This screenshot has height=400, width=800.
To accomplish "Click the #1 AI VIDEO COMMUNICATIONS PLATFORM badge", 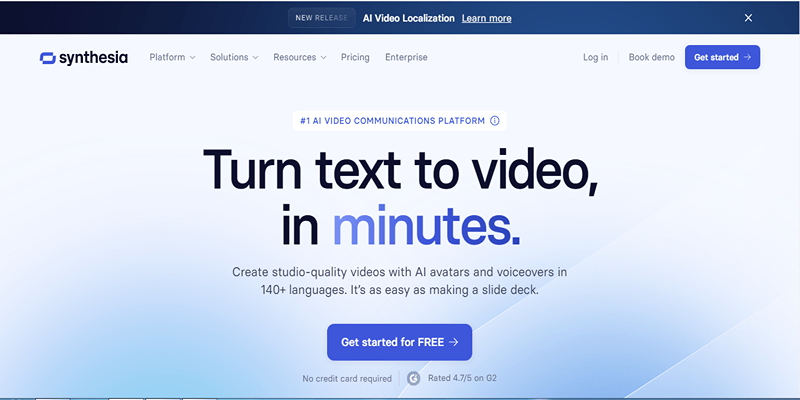I will [399, 121].
